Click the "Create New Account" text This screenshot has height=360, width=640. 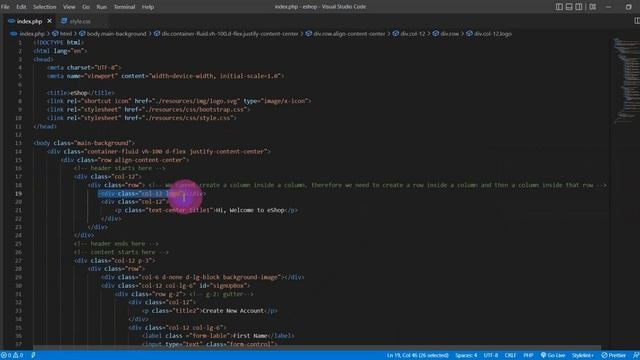233,311
